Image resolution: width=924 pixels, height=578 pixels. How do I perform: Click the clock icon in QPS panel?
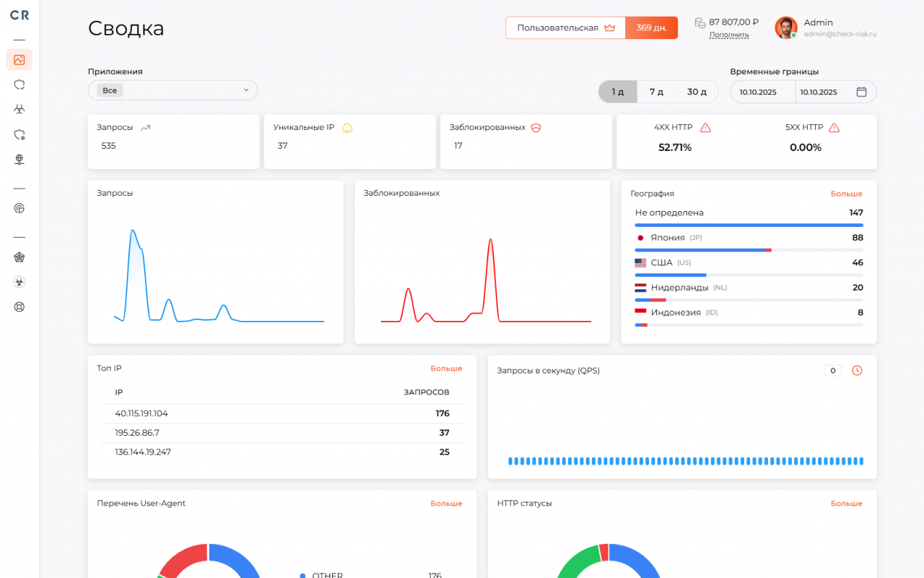857,370
